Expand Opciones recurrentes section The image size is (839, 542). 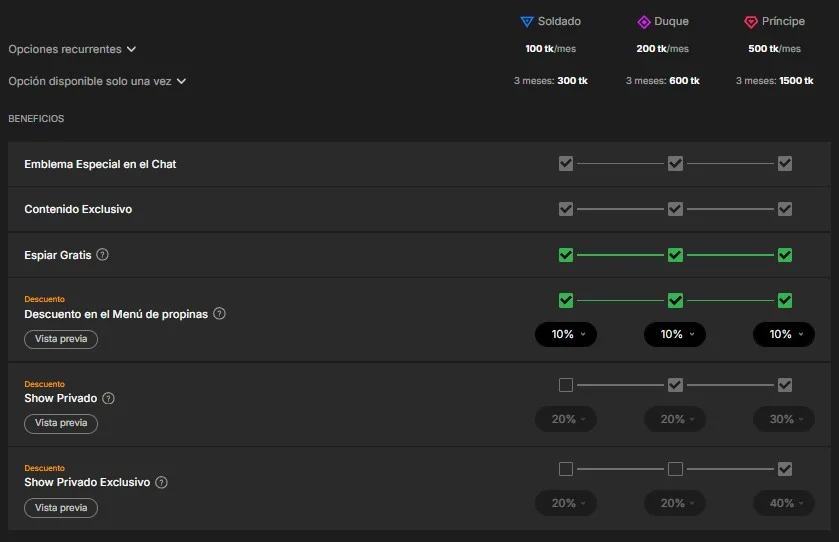[72, 49]
